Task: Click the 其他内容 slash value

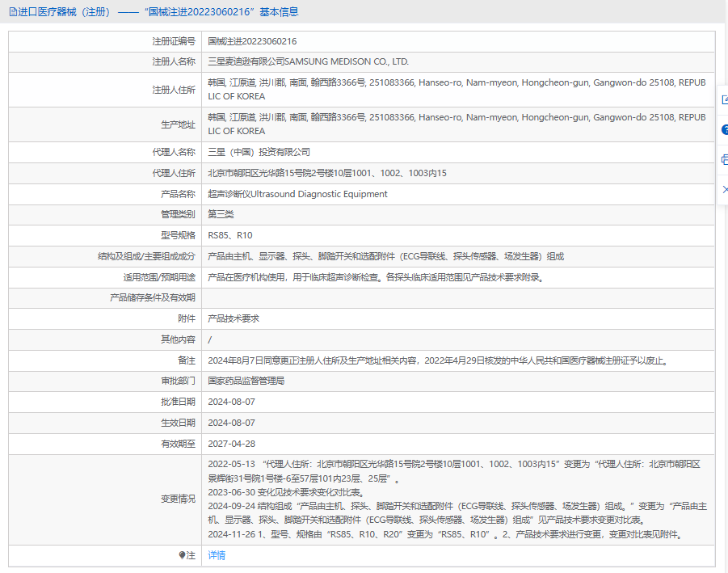Action: point(210,339)
